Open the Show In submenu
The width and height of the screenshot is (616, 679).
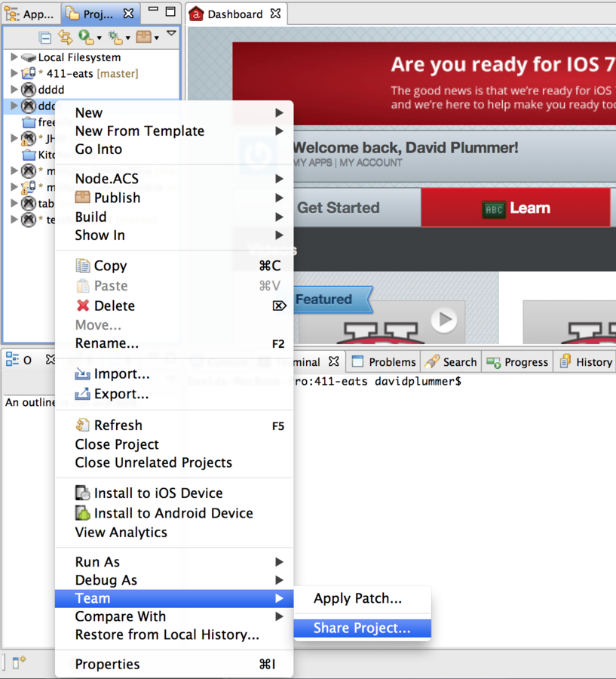pos(174,235)
